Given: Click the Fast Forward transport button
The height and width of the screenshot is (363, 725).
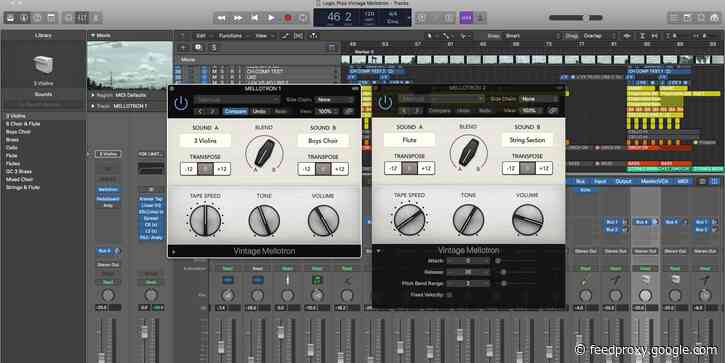Looking at the screenshot, I should click(x=238, y=18).
